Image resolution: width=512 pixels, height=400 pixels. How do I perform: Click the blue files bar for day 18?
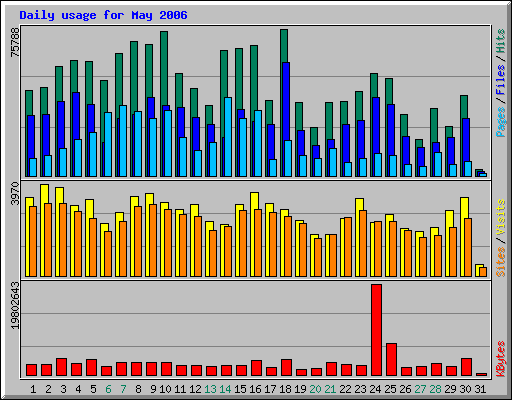coord(286,101)
